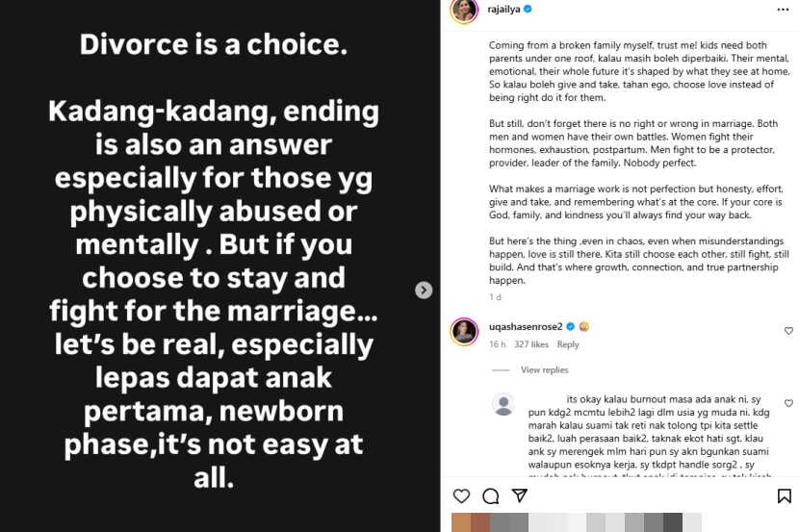Open uqashasenrose2's profile picture
This screenshot has width=799, height=532.
(464, 331)
